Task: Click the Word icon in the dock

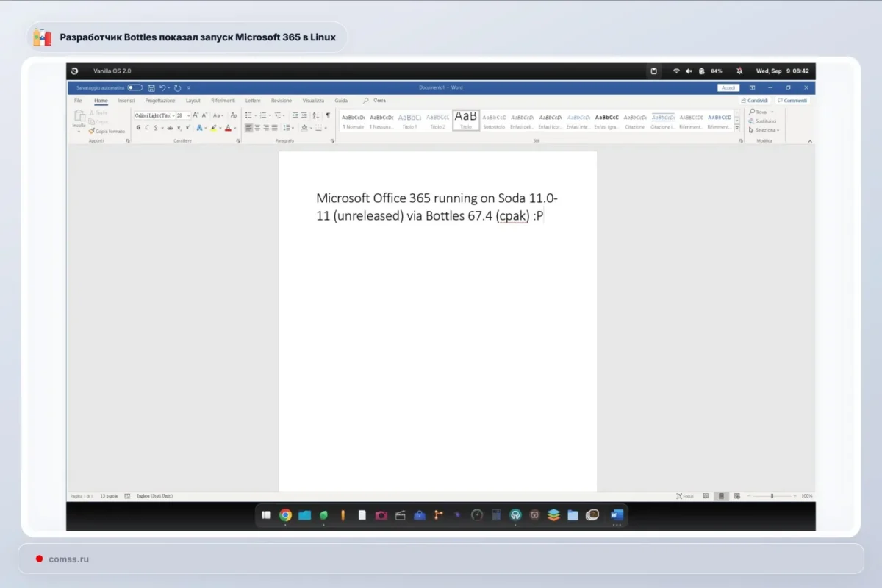Action: point(616,514)
